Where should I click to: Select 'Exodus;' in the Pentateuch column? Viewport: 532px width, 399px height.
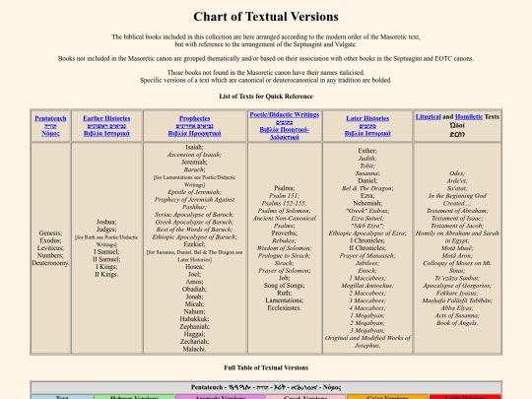pyautogui.click(x=50, y=240)
